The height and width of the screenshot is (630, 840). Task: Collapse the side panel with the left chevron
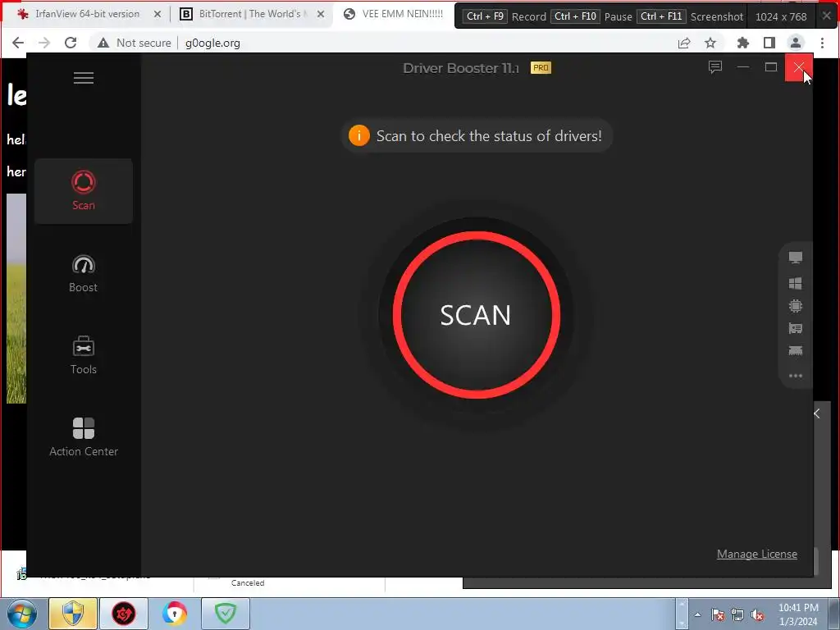point(817,413)
